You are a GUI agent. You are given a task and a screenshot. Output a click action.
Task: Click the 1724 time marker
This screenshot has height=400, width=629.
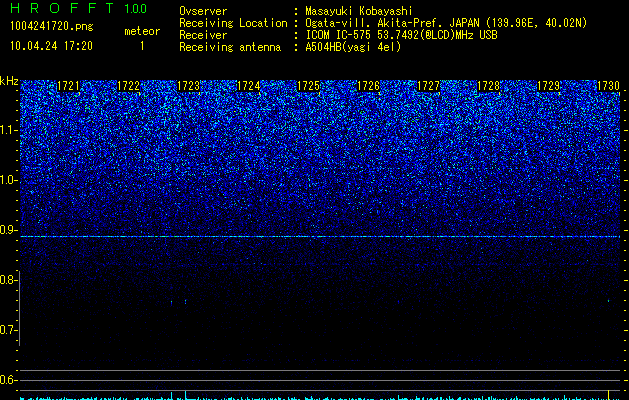tap(248, 86)
